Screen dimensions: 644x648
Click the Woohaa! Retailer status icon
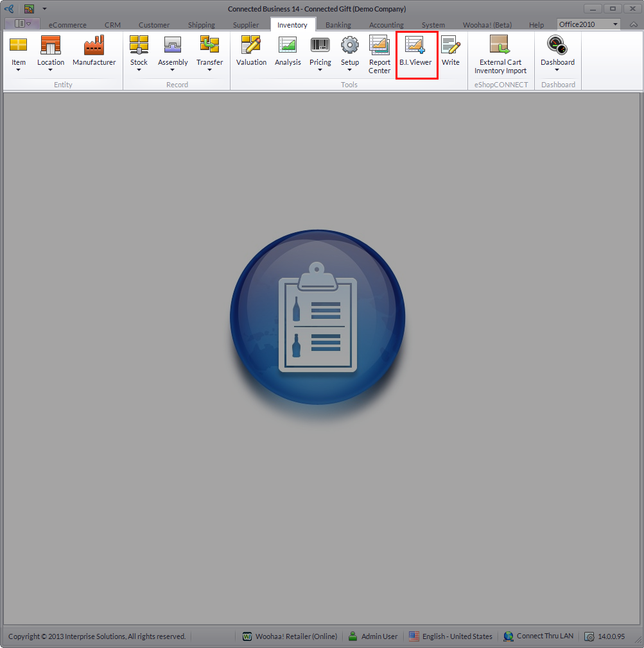[x=247, y=636]
